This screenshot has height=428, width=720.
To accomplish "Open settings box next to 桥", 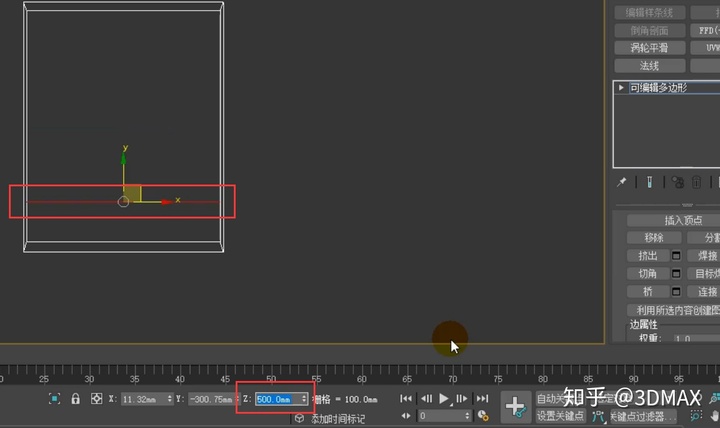I will [676, 292].
